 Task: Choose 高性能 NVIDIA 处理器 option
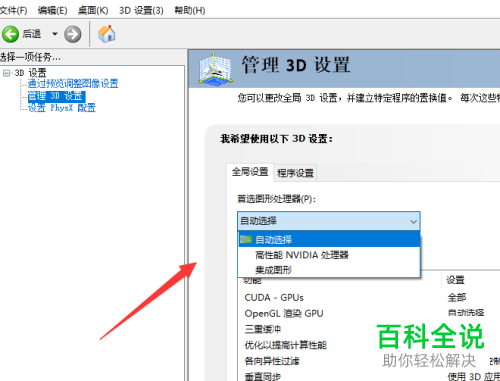329,255
